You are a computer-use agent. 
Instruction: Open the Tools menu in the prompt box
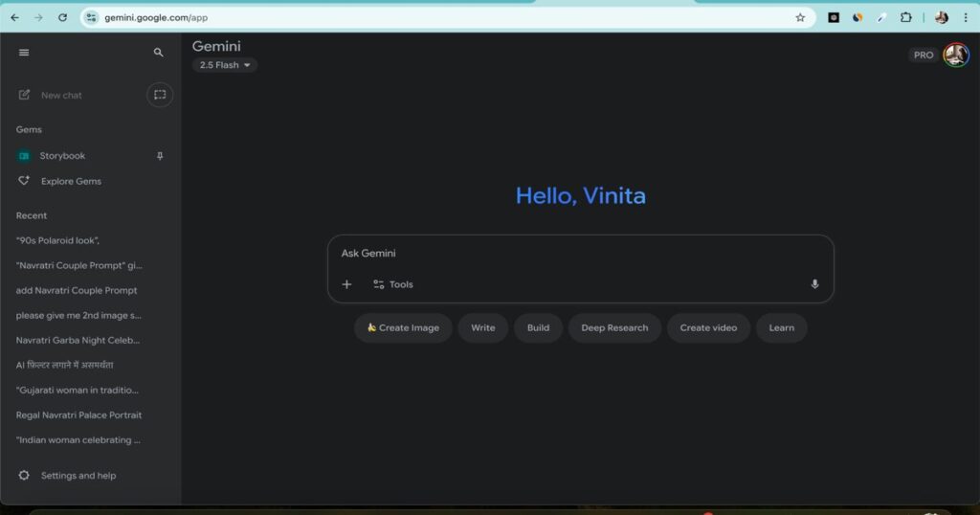[x=393, y=284]
